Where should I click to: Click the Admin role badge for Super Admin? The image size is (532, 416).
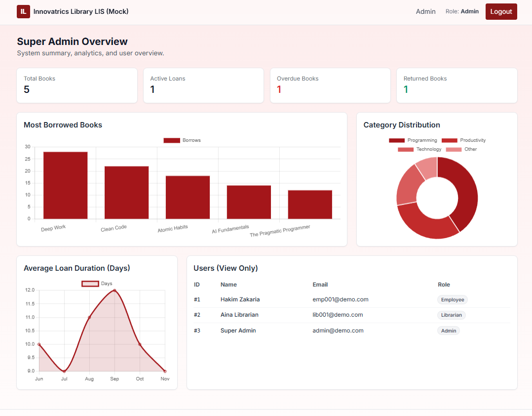[x=448, y=331]
